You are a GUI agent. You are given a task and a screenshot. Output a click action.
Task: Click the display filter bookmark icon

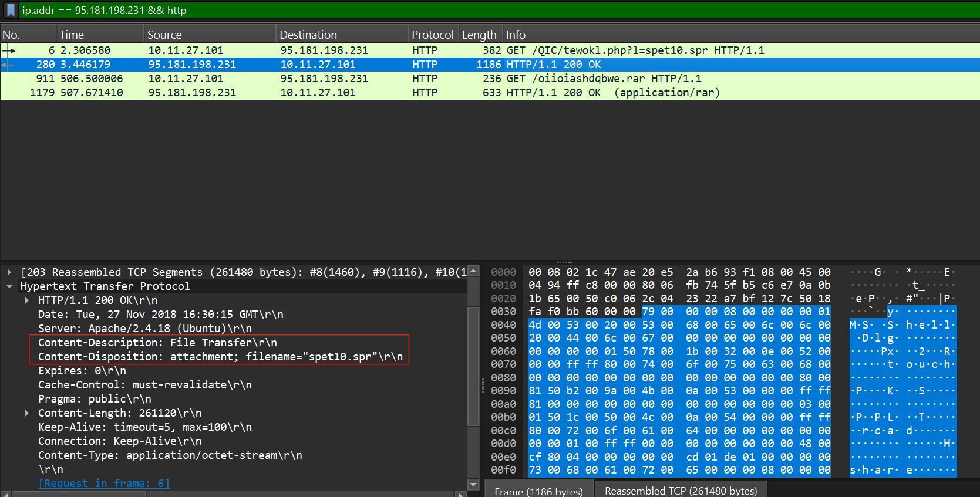[11, 10]
